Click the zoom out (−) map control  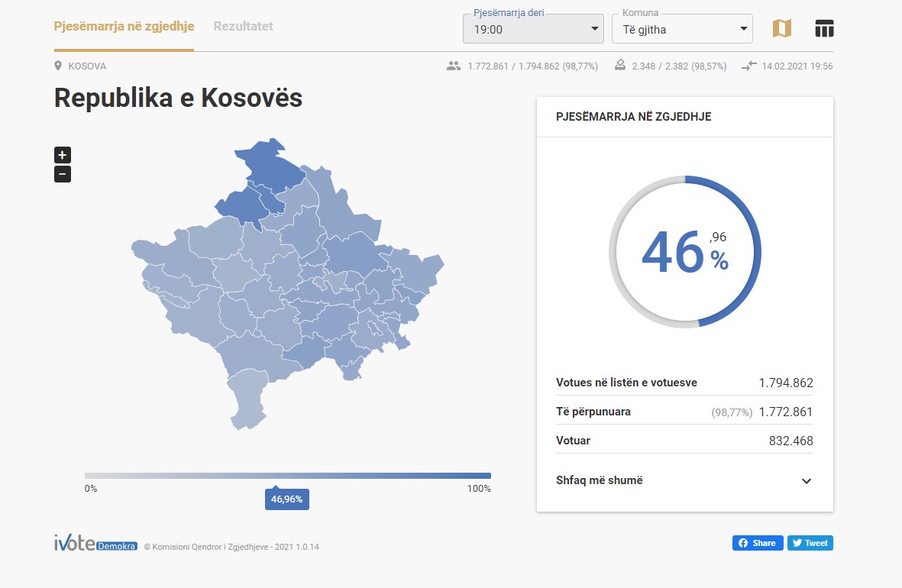point(62,173)
